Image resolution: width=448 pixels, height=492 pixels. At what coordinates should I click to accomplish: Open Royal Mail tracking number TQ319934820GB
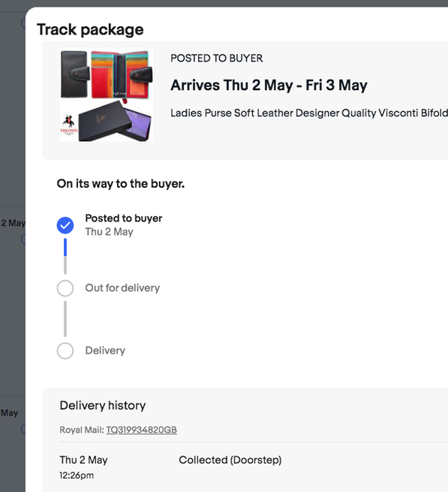141,430
